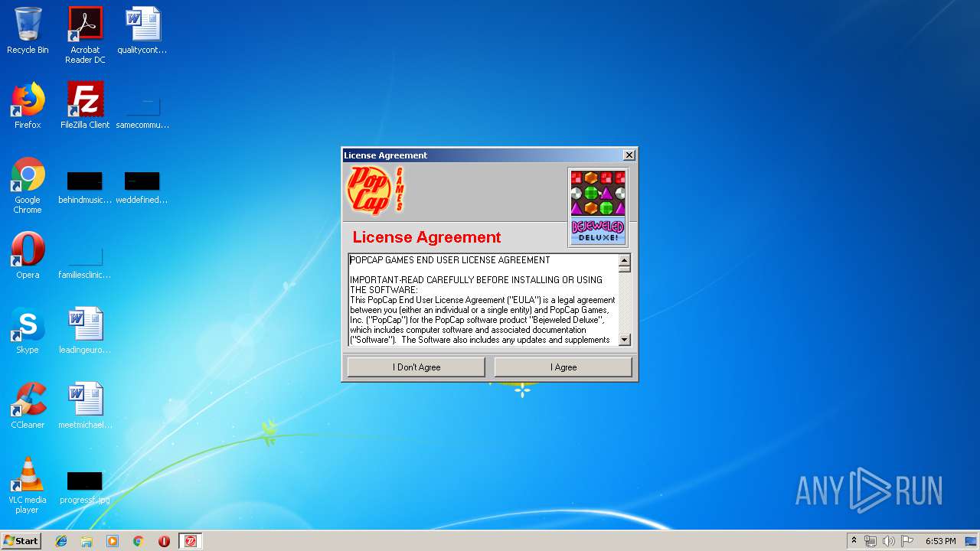Select the meetmichael Word document
The width and height of the screenshot is (980, 551).
(x=85, y=406)
